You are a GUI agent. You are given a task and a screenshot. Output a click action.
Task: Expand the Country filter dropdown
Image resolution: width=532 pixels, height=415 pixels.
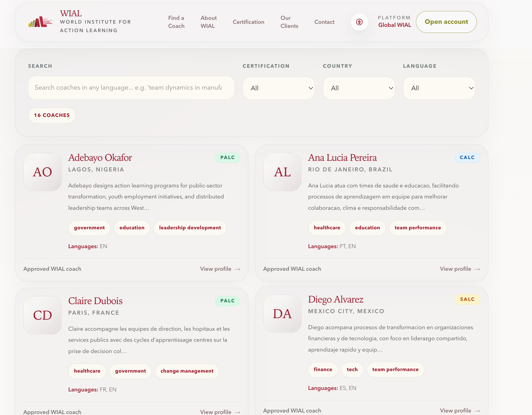pos(359,88)
